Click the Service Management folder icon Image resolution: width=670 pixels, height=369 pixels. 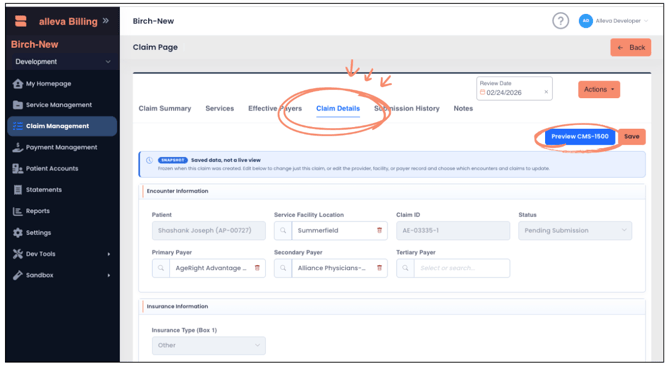click(18, 105)
